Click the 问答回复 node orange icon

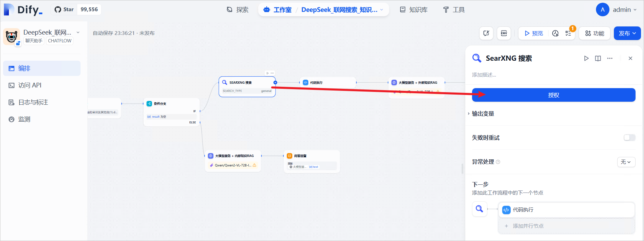pos(289,156)
